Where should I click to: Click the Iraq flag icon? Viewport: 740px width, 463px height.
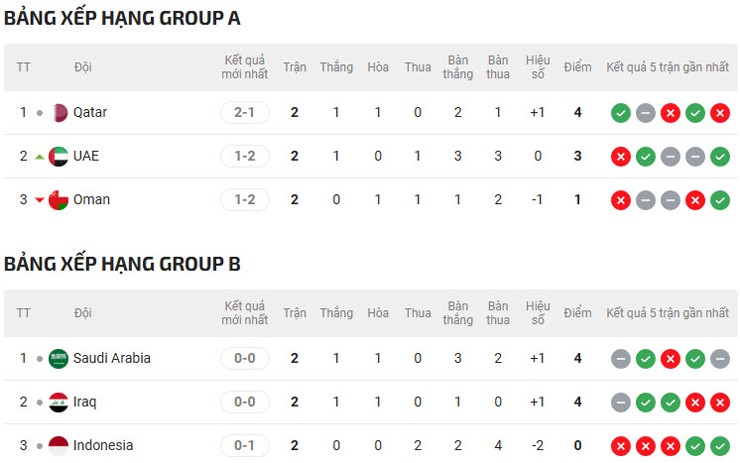click(x=59, y=402)
